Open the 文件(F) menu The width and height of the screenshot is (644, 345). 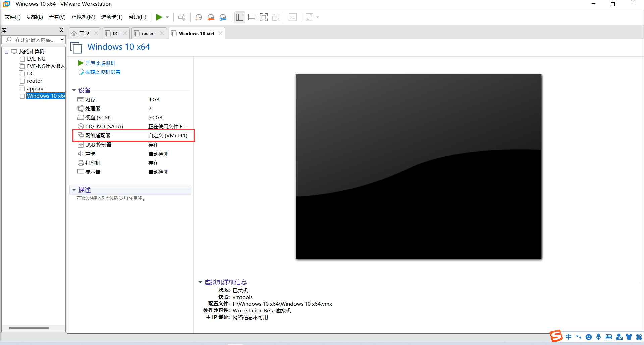pyautogui.click(x=13, y=17)
